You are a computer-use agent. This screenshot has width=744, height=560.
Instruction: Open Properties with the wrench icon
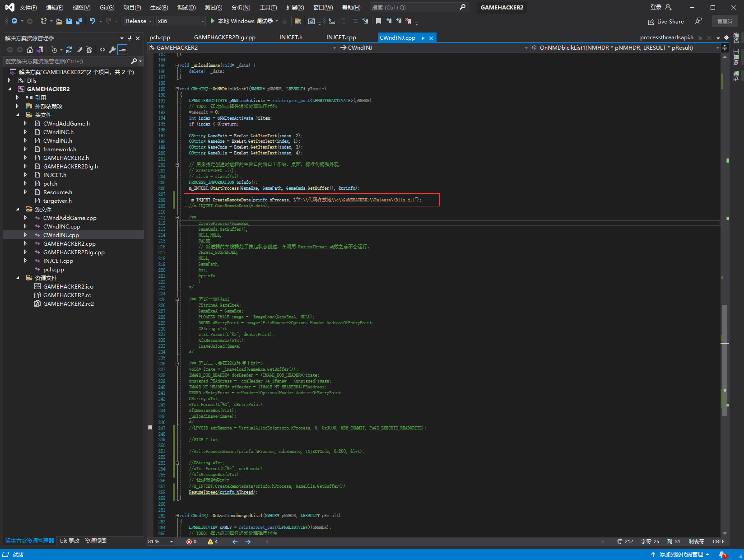coord(112,50)
